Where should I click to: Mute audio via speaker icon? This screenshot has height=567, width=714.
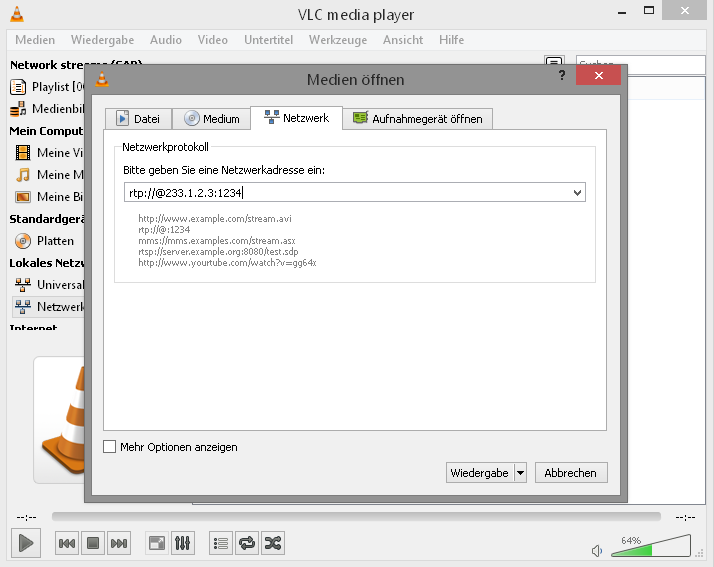597,551
